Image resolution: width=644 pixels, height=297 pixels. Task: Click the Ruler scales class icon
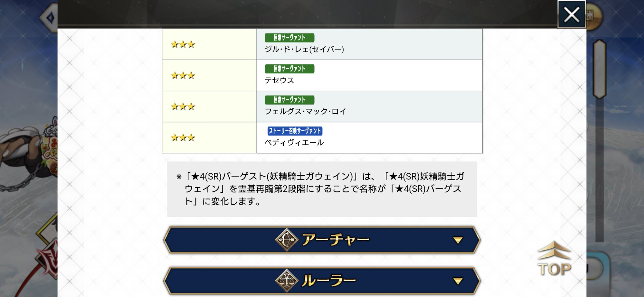(x=286, y=281)
